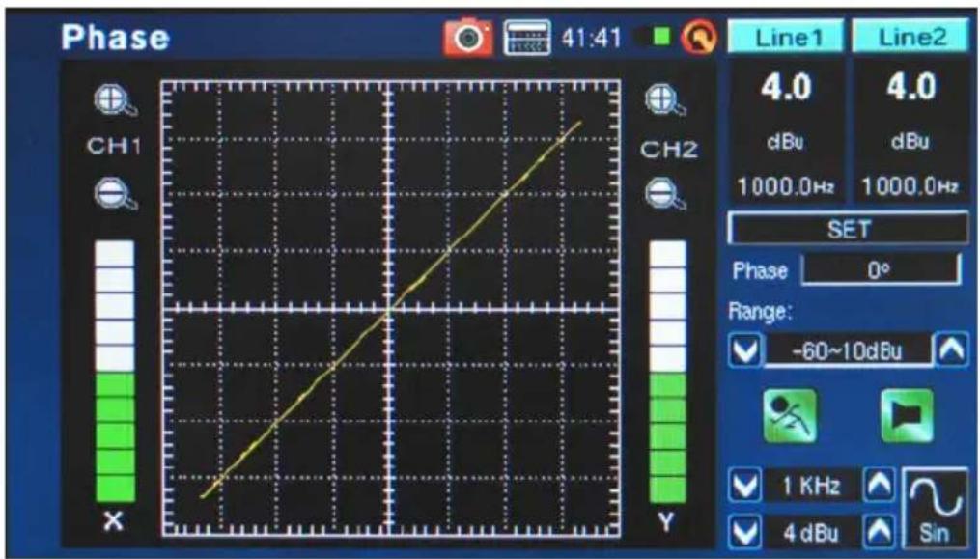This screenshot has width=980, height=559.
Task: Tap the X axis label
Action: (114, 520)
